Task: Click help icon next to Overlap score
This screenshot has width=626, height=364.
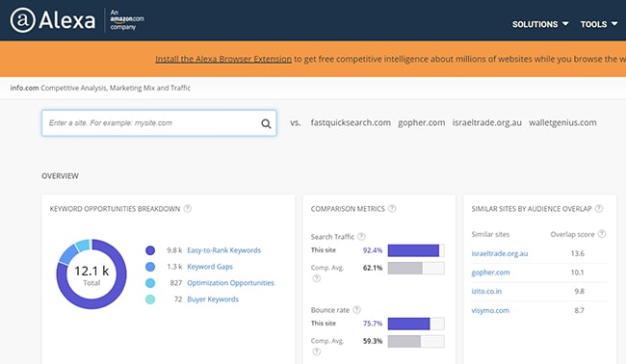Action: 602,234
